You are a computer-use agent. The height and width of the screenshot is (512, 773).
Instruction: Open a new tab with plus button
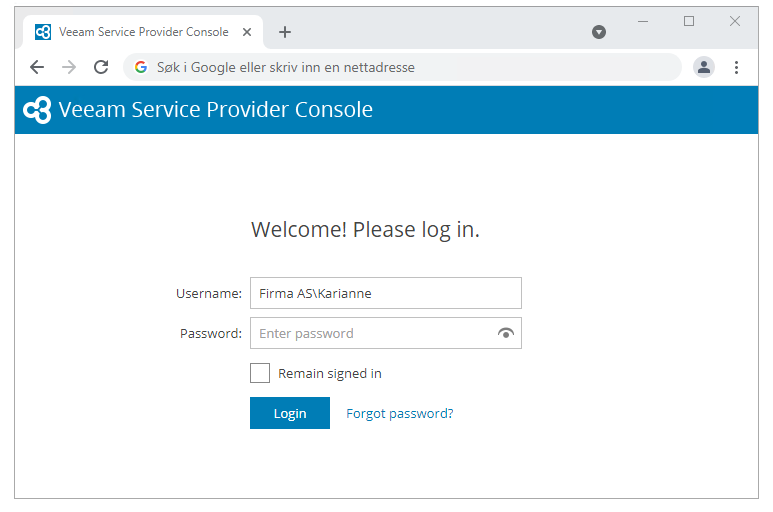[285, 32]
